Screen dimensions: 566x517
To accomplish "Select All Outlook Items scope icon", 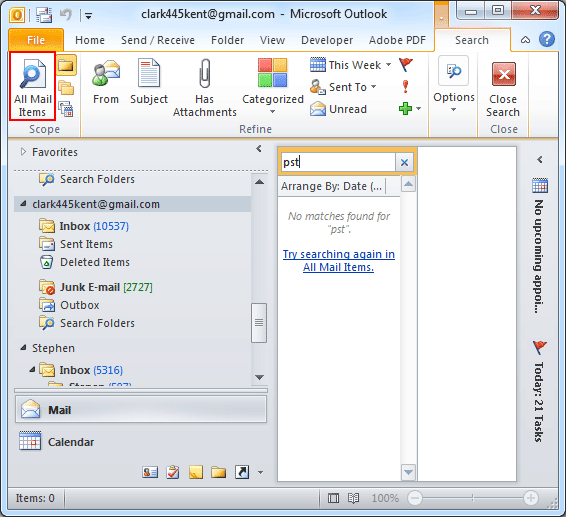I will tap(66, 109).
